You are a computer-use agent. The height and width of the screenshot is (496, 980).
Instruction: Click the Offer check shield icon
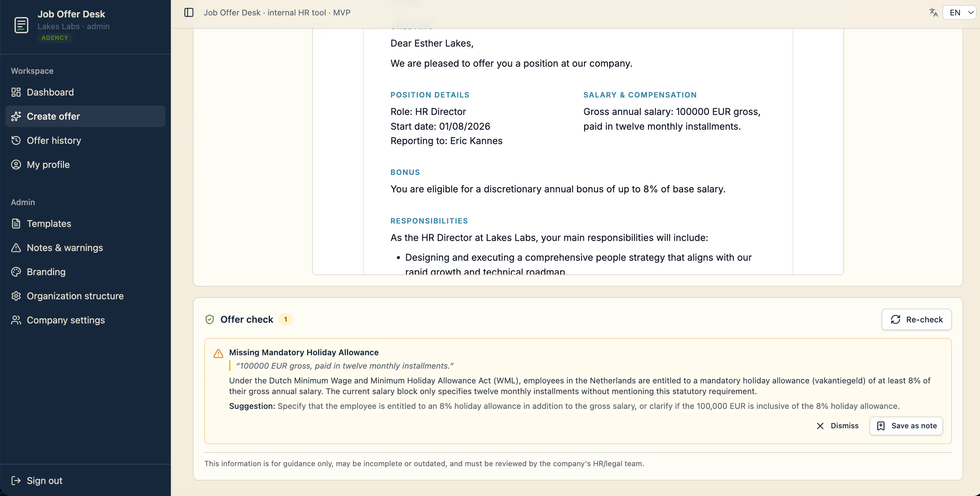pyautogui.click(x=210, y=319)
